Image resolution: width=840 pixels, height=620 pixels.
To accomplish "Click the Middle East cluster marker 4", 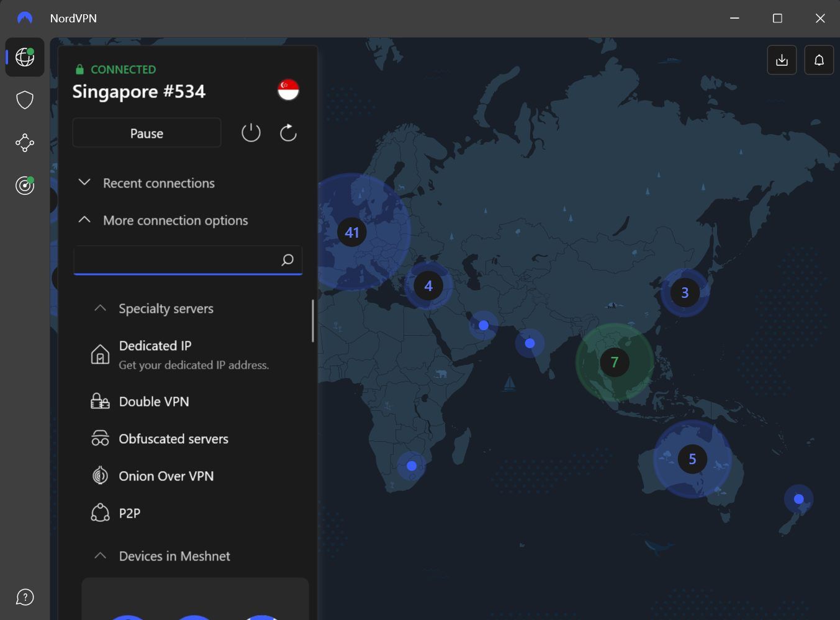I will [x=428, y=285].
